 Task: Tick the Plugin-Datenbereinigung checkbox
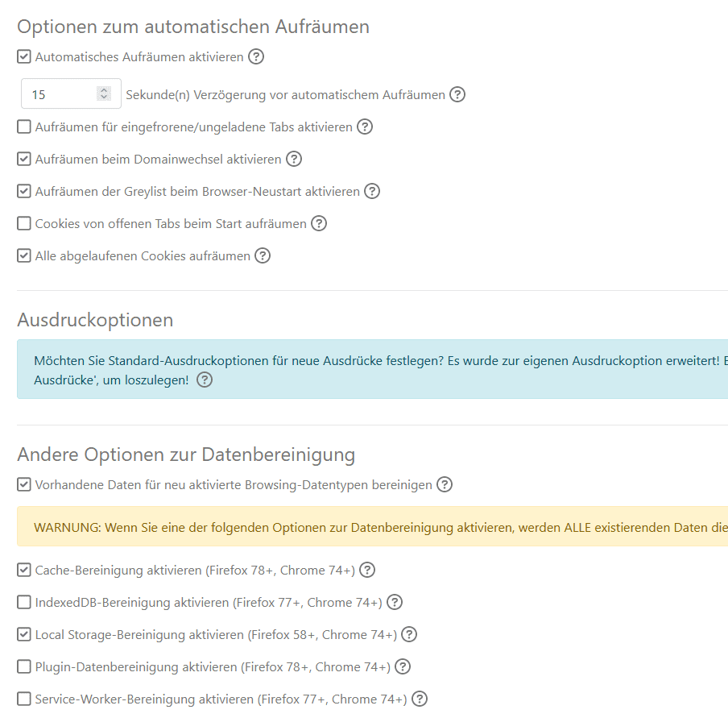tap(23, 667)
